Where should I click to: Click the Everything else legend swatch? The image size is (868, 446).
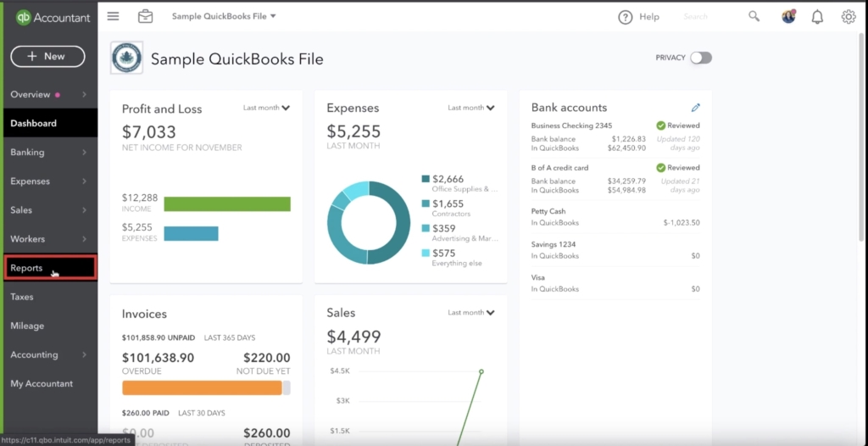(x=426, y=254)
